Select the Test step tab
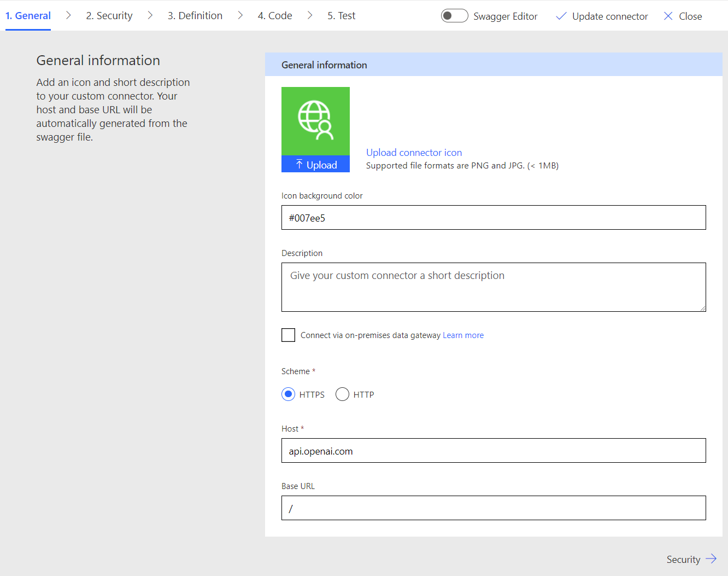 (342, 16)
